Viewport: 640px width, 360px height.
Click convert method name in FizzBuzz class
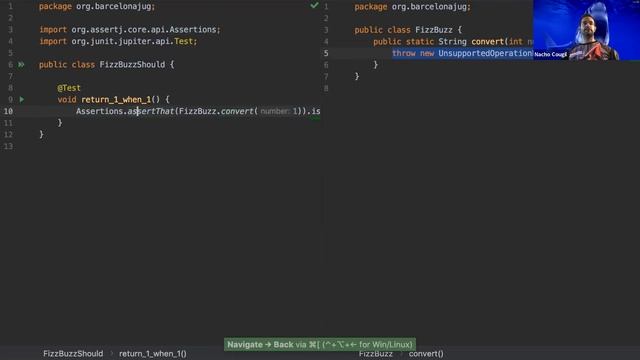point(487,42)
